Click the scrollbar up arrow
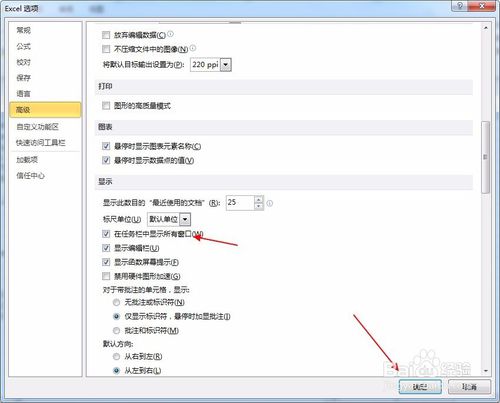This screenshot has width=500, height=403. tap(485, 28)
